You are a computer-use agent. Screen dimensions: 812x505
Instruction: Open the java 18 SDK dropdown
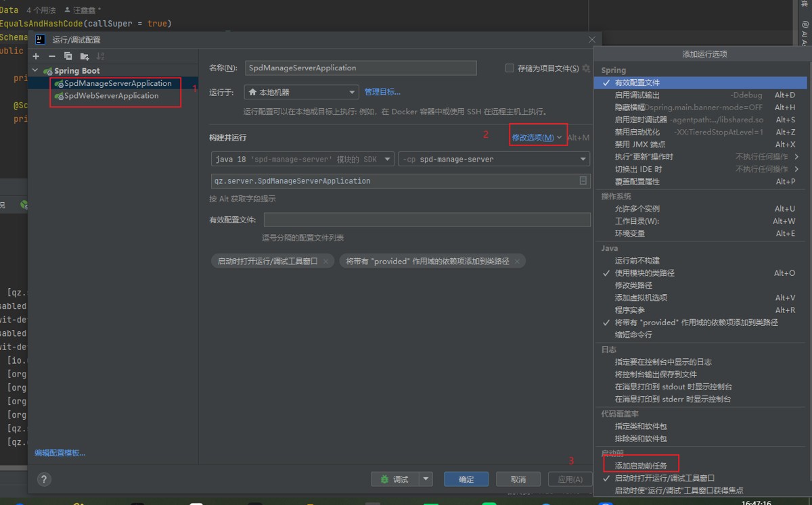pyautogui.click(x=302, y=159)
